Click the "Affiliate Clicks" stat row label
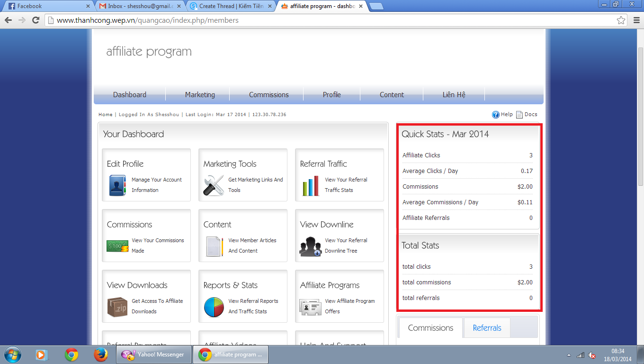The image size is (644, 364). click(421, 155)
